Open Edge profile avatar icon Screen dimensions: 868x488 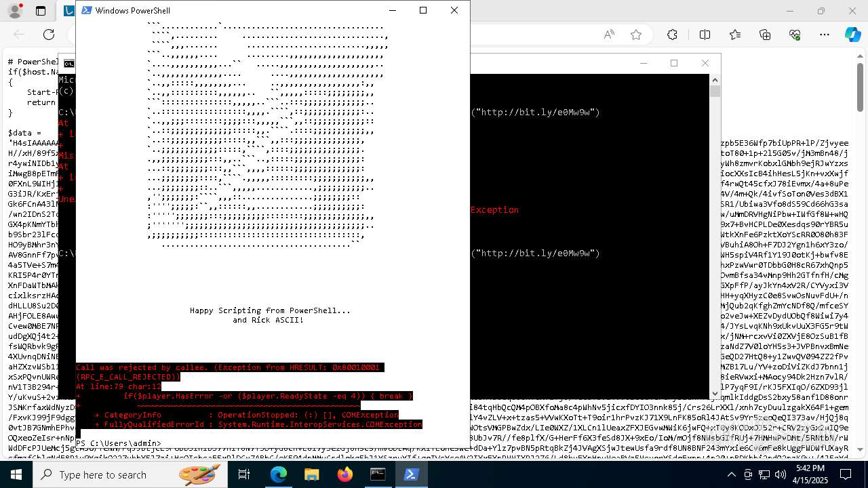coord(16,11)
